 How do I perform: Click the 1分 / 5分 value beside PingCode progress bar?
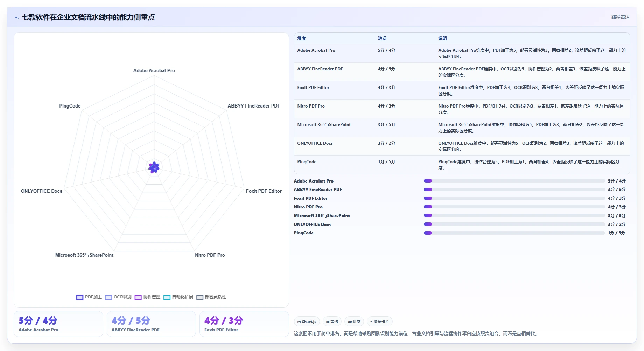point(617,233)
